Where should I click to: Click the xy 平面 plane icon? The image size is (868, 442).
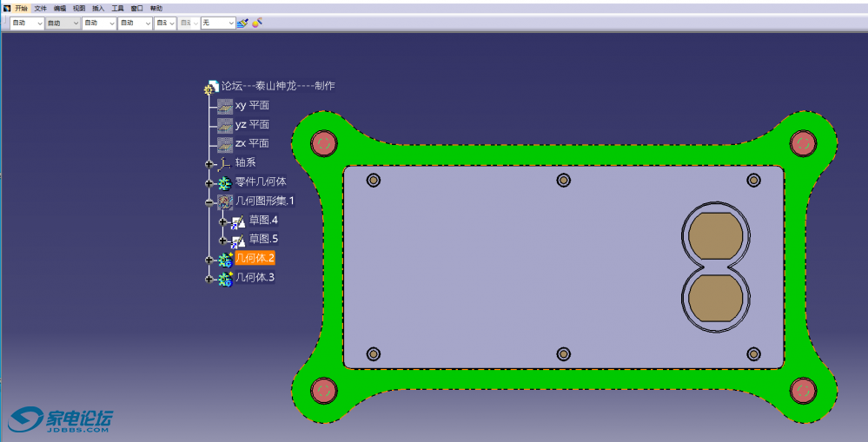[x=225, y=106]
